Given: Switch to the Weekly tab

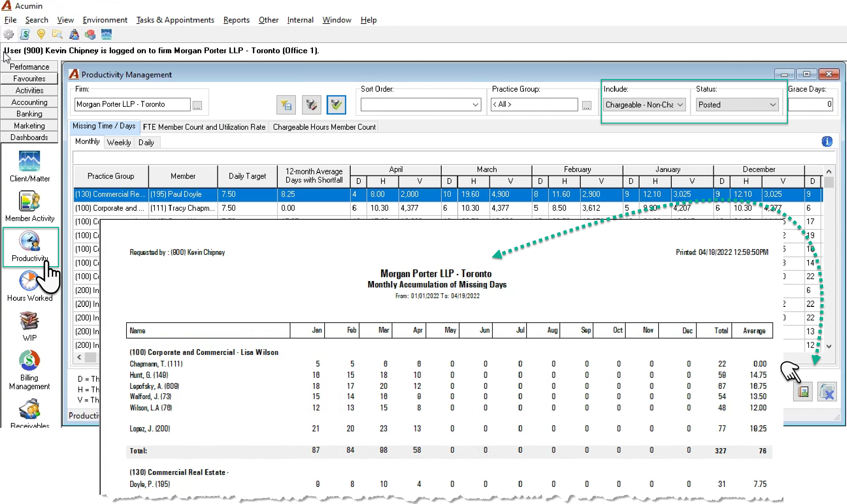Looking at the screenshot, I should [x=119, y=142].
